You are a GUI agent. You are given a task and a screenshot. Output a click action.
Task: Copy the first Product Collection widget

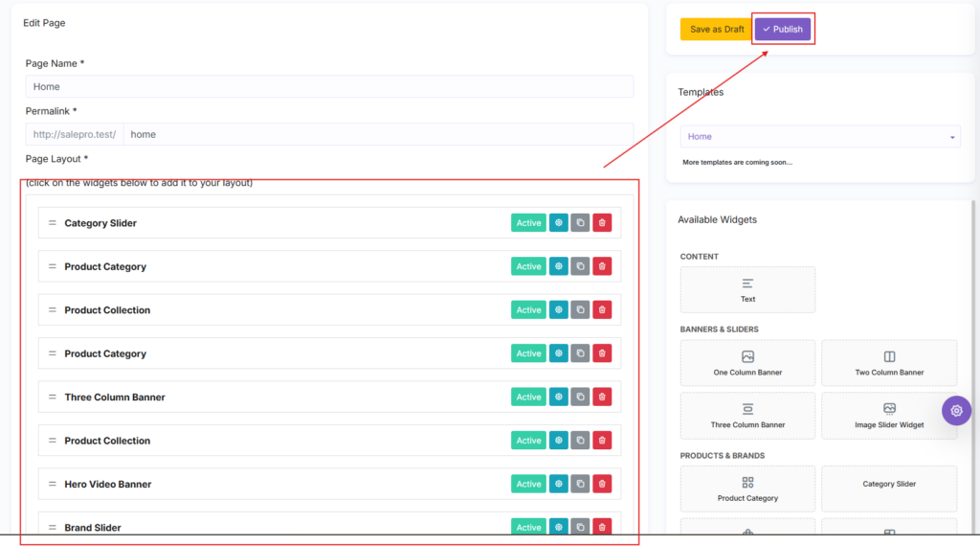[580, 309]
